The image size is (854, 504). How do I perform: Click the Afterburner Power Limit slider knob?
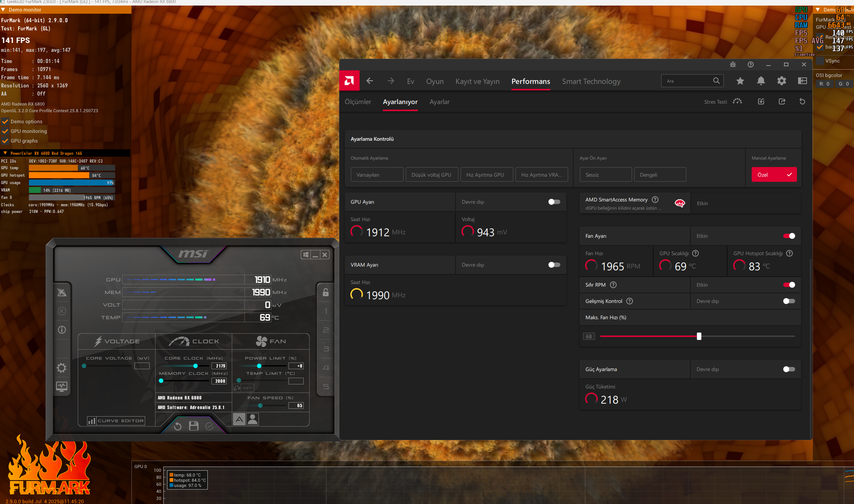259,366
